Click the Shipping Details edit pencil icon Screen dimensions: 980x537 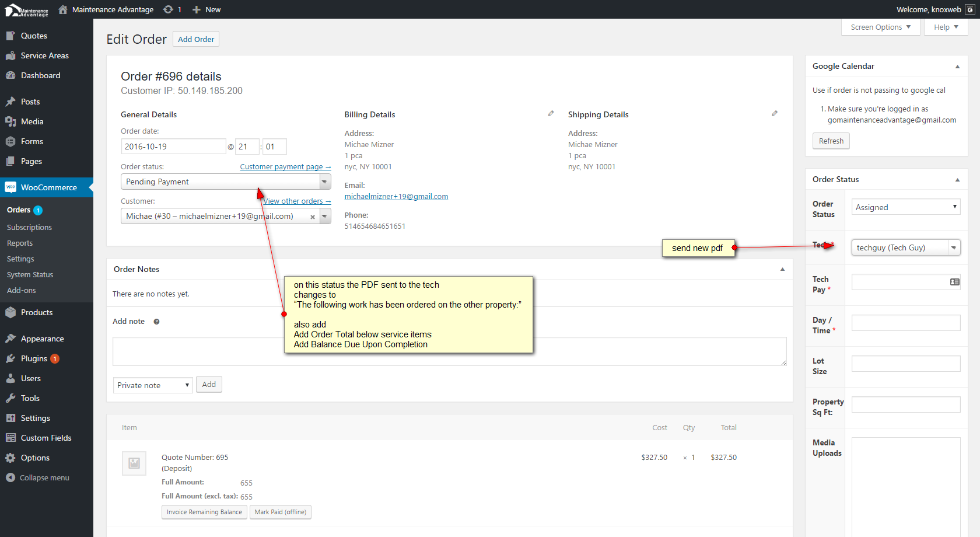(774, 114)
